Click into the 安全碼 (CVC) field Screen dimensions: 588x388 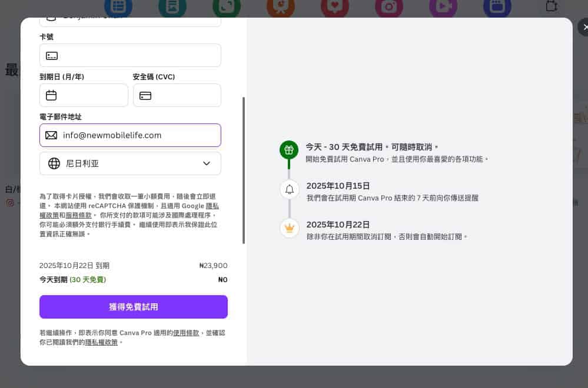[184, 95]
